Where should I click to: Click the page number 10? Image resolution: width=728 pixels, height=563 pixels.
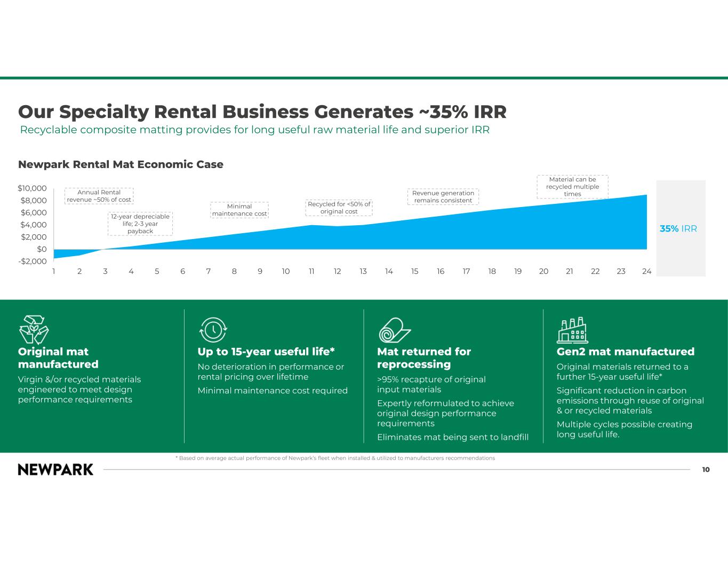(x=706, y=470)
